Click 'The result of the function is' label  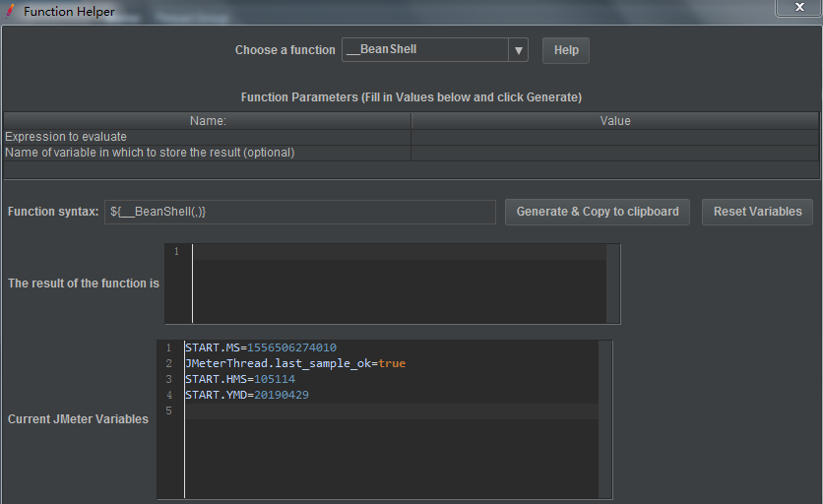(84, 283)
